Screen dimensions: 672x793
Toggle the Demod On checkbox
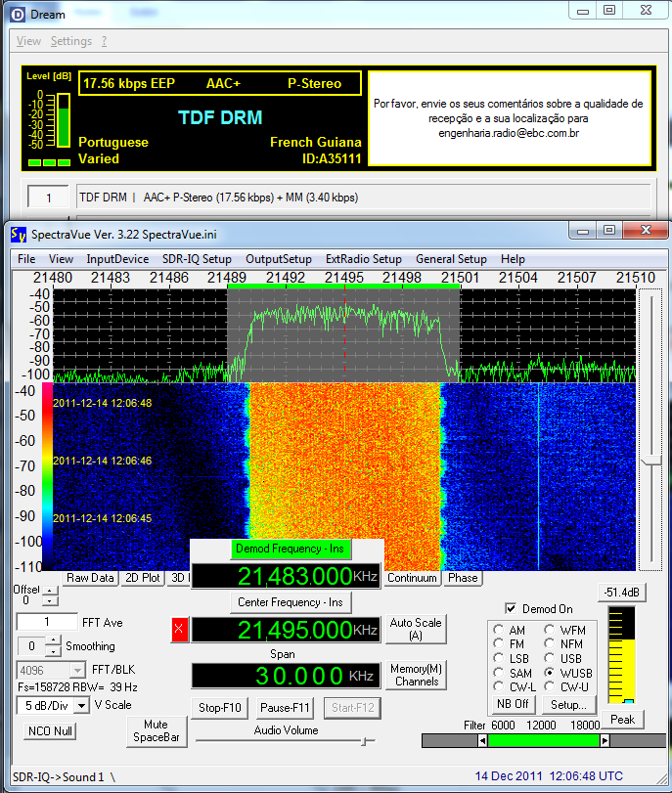(x=510, y=608)
